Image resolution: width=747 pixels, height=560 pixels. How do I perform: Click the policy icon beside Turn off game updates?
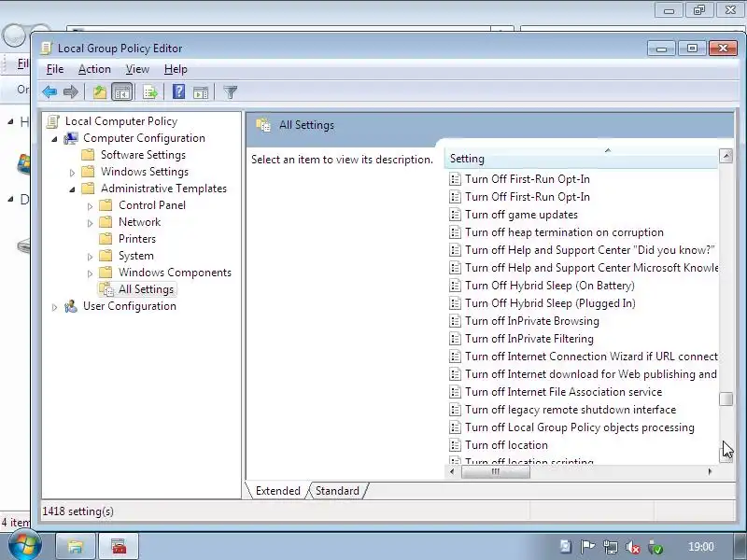455,215
